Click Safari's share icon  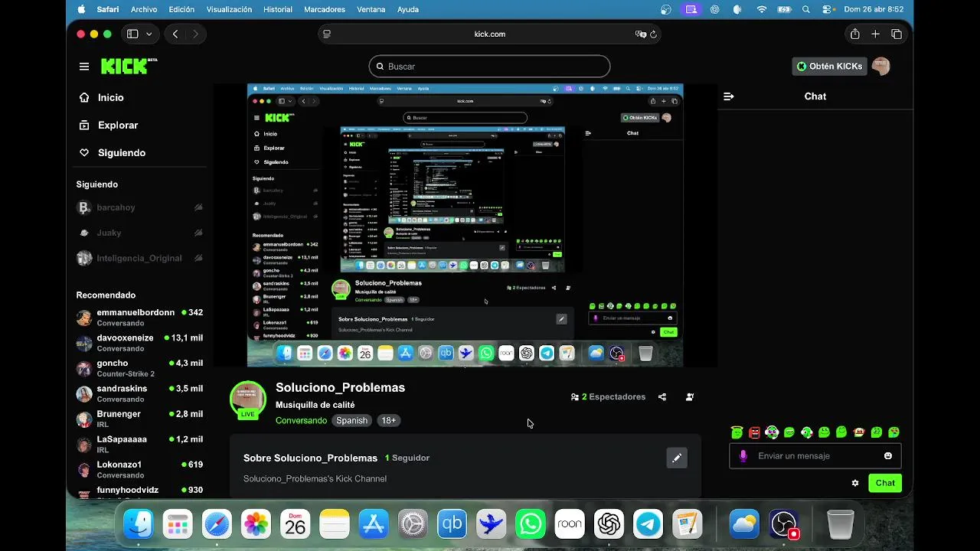(854, 34)
